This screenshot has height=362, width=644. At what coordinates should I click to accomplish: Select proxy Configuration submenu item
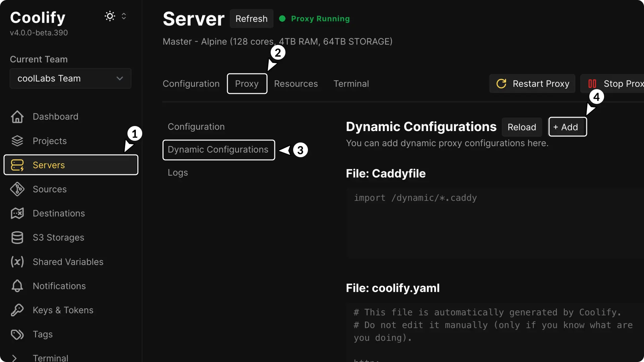196,127
